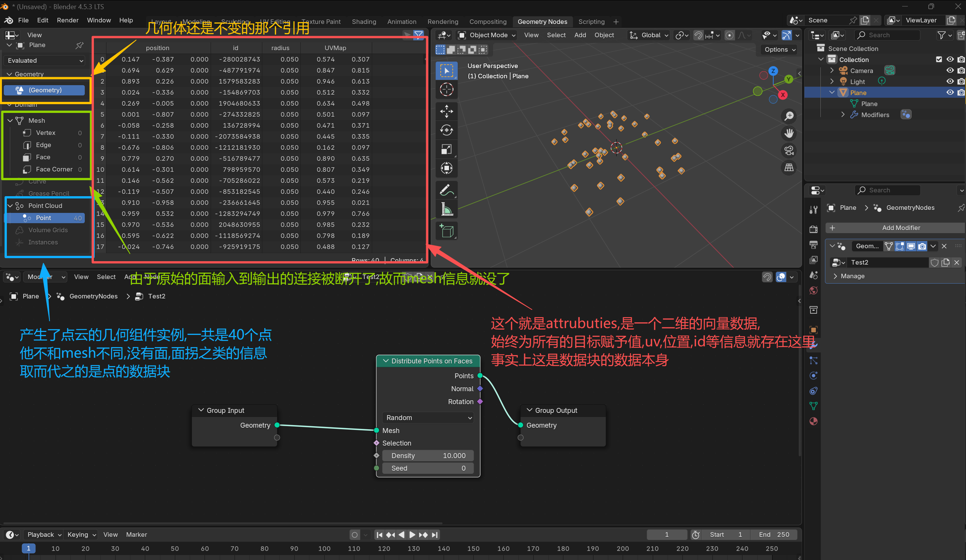
Task: Click the viewport zoom magnifier icon
Action: pos(788,116)
